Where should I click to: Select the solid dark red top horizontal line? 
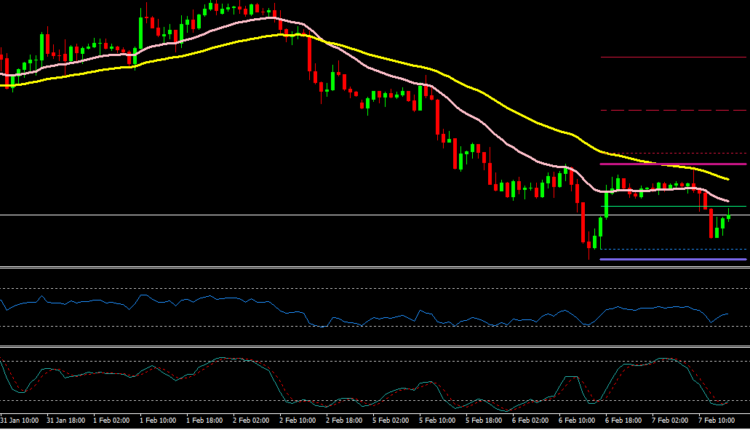[x=672, y=57]
